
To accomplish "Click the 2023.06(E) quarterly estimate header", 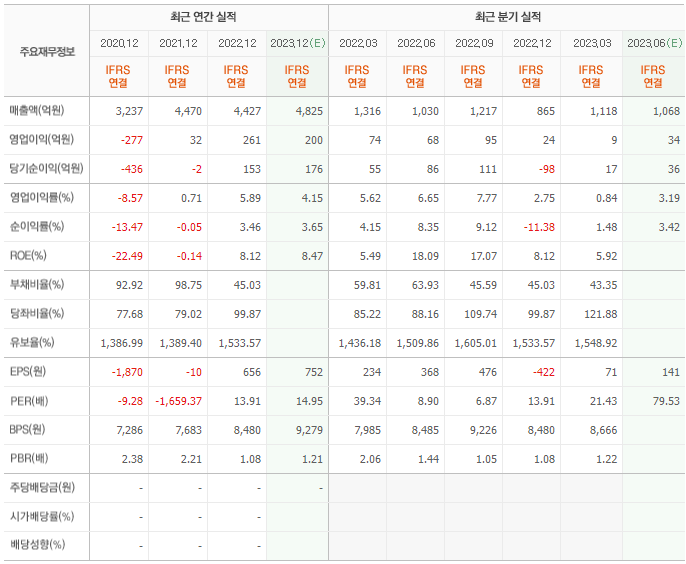I will [x=654, y=43].
